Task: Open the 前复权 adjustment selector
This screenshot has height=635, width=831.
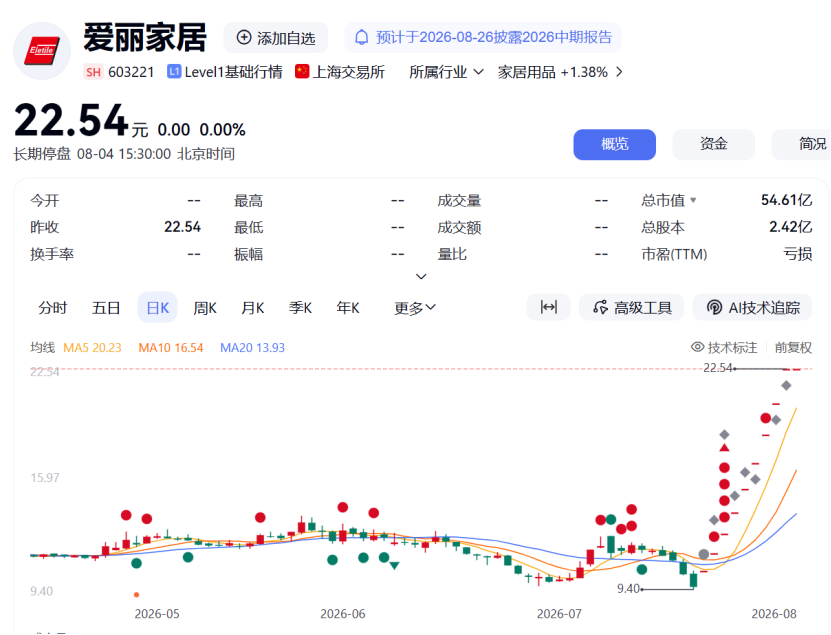Action: point(793,348)
